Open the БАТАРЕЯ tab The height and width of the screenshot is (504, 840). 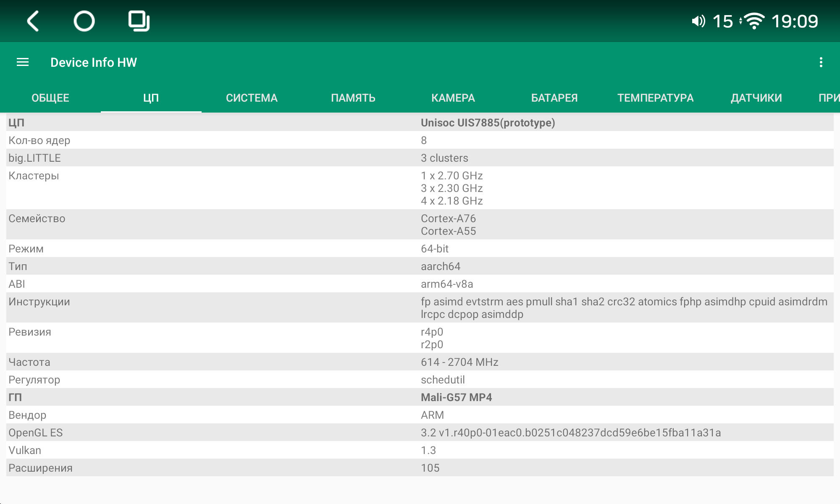pyautogui.click(x=554, y=98)
